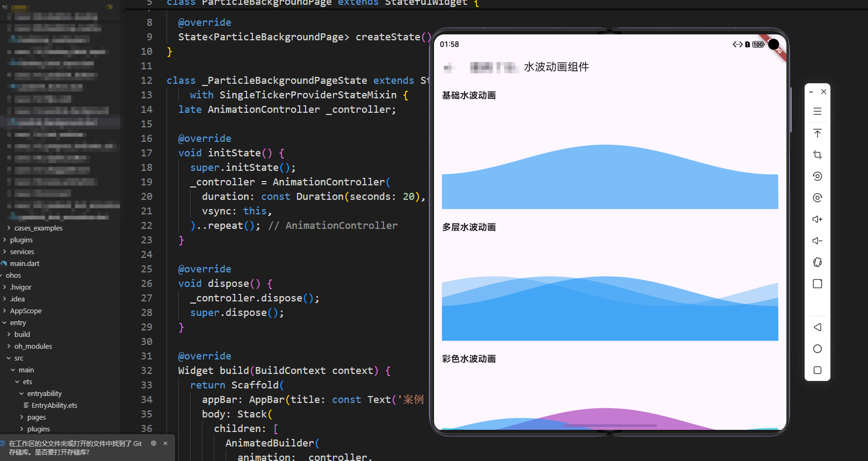Image resolution: width=868 pixels, height=461 pixels.
Task: Click line number 26 in the gutter
Action: click(x=147, y=283)
